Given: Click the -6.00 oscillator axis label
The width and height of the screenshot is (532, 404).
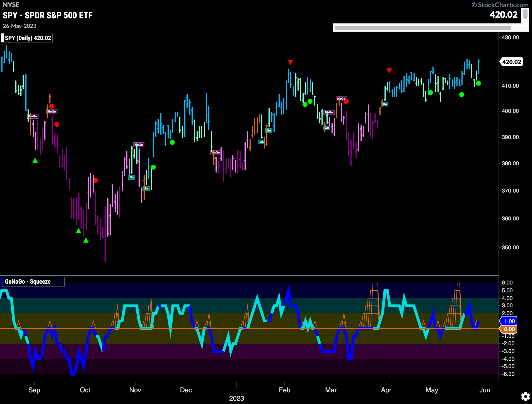Looking at the screenshot, I should [x=508, y=374].
